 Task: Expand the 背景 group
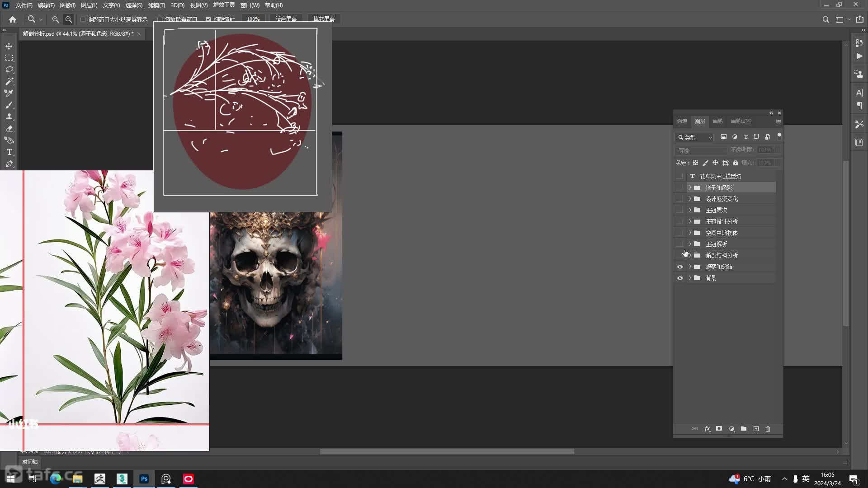pyautogui.click(x=690, y=278)
